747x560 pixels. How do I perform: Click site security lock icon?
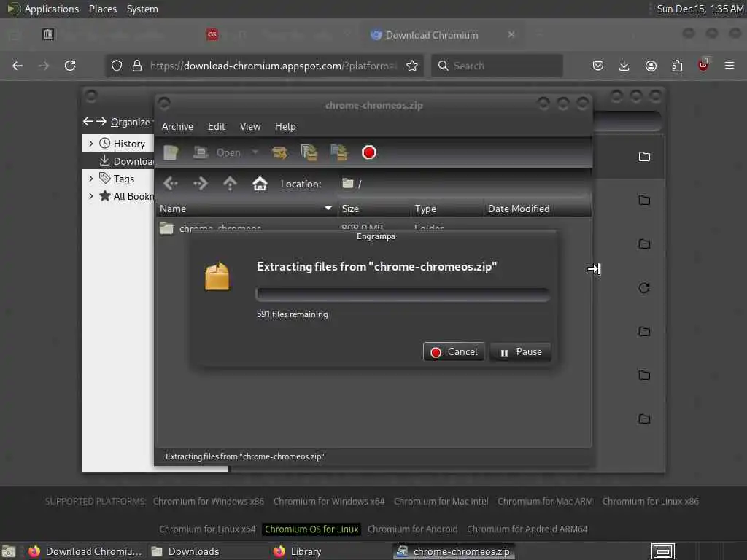[137, 66]
